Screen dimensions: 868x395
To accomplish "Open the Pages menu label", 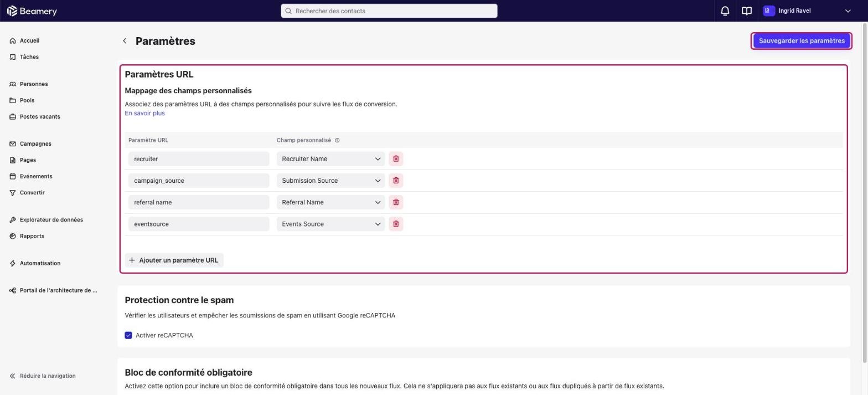I will coord(28,160).
